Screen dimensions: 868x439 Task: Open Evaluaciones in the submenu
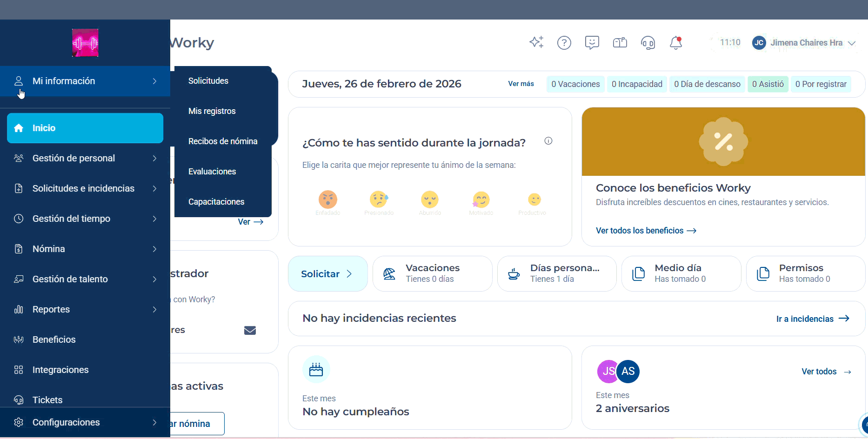[x=212, y=172]
